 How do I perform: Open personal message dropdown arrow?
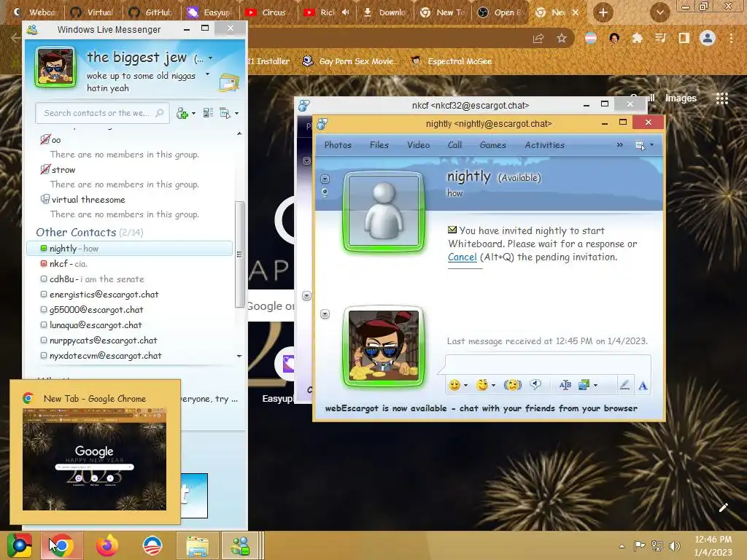click(207, 74)
